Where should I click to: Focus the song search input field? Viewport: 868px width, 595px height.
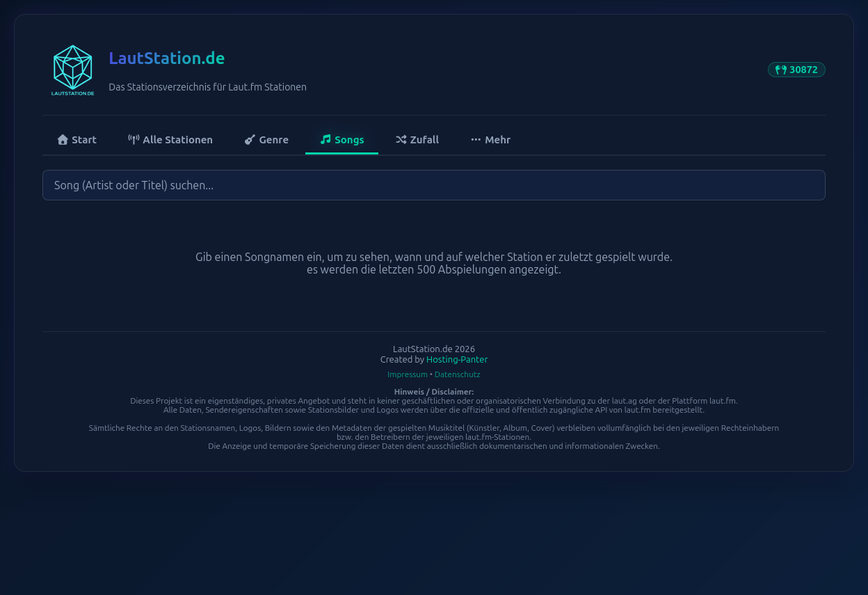pyautogui.click(x=434, y=185)
